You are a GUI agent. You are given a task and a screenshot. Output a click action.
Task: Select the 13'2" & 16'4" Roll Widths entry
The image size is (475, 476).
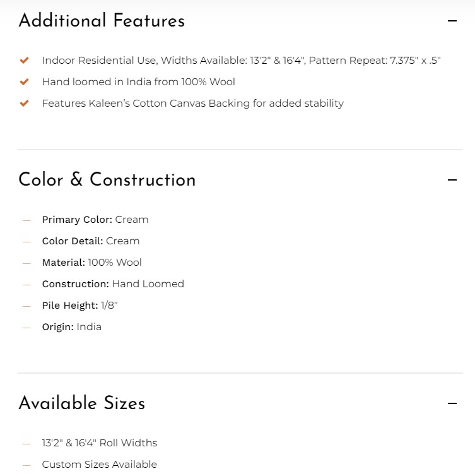click(x=100, y=443)
